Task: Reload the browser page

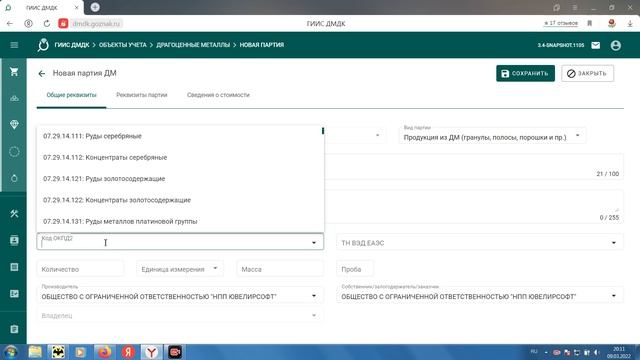Action: tap(47, 24)
